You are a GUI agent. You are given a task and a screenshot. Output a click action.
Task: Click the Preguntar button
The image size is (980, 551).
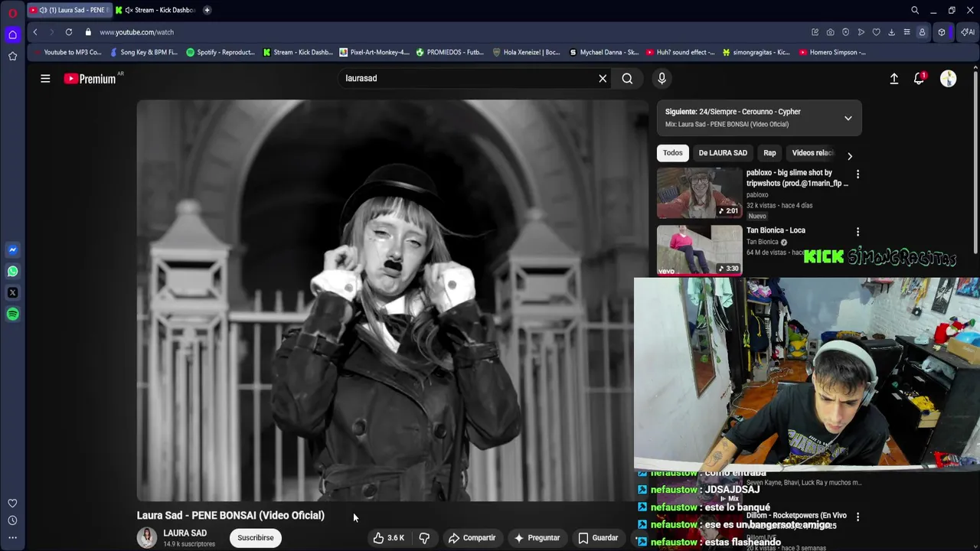click(537, 538)
